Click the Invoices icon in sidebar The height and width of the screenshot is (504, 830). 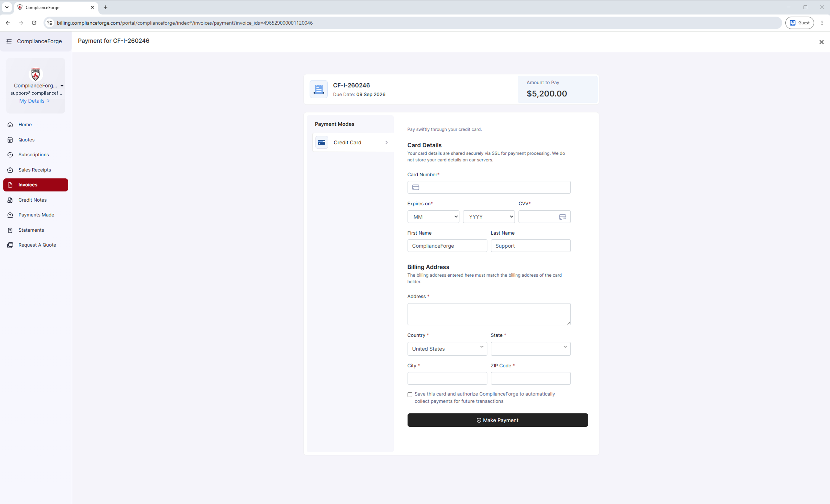10,185
